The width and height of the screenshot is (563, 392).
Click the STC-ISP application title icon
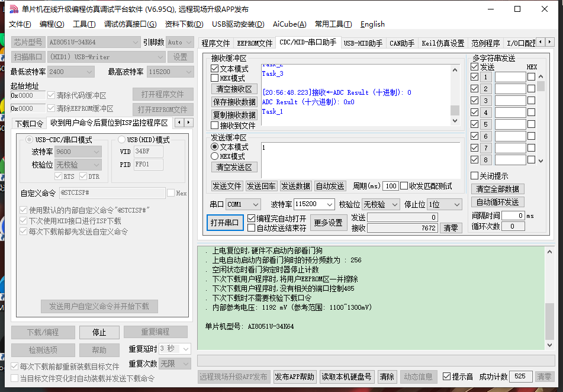(14, 9)
